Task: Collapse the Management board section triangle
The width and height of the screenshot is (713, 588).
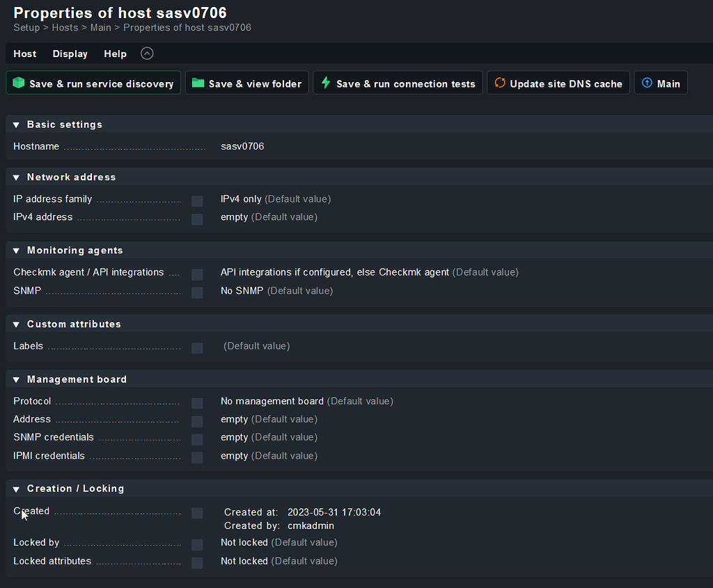Action: coord(16,380)
